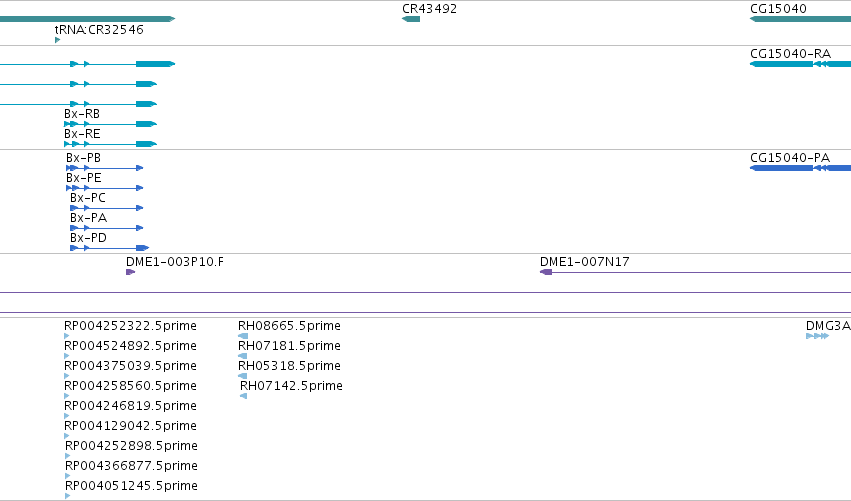Click the CR43492 gene label
851x501 pixels.
tap(429, 9)
